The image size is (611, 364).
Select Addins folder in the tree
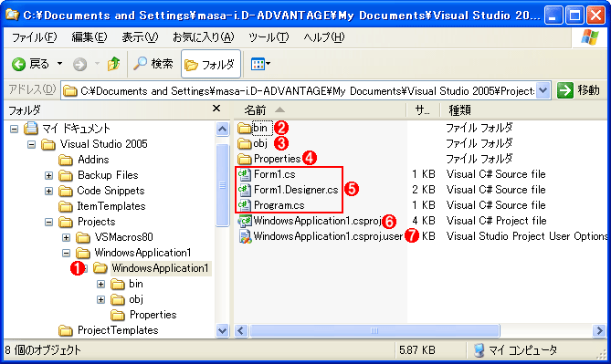tap(93, 160)
